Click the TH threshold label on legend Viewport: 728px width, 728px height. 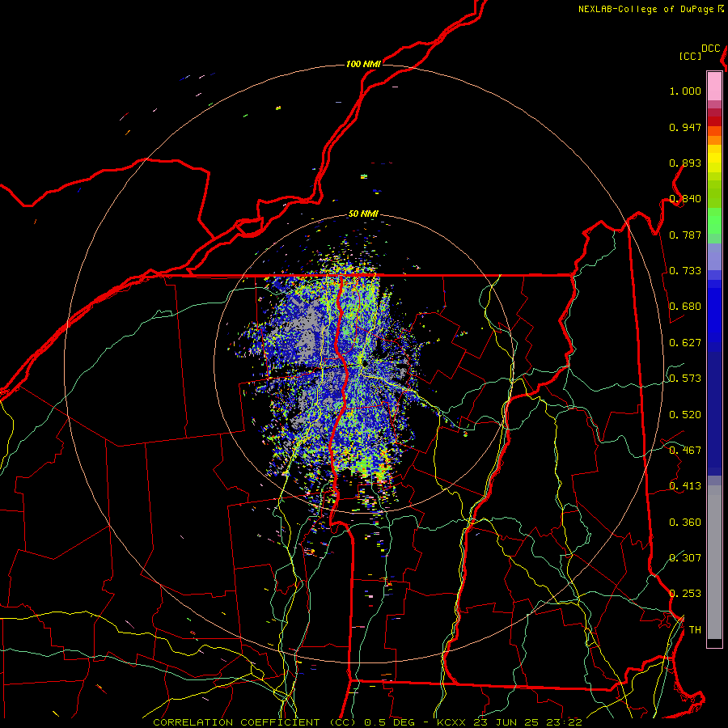coord(695,630)
